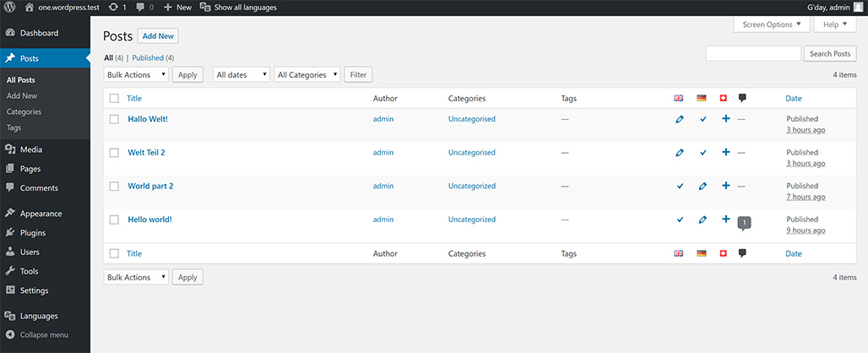
Task: Click the top Apply button
Action: click(187, 74)
